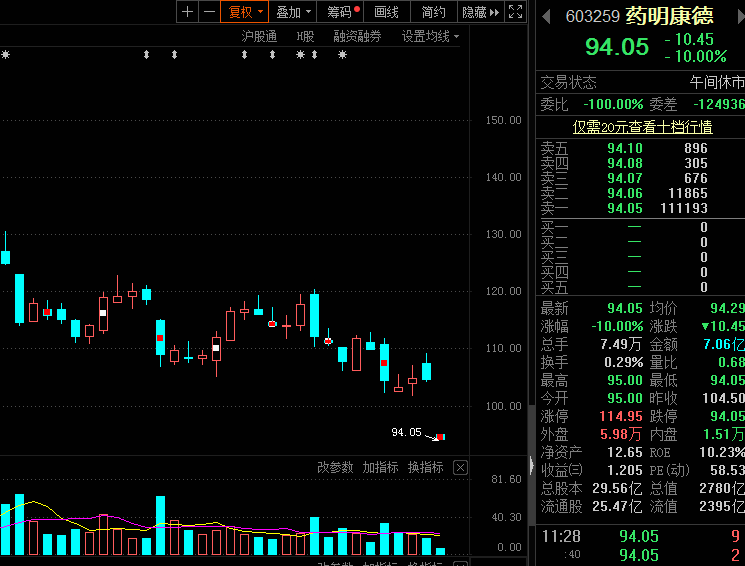Click 仅需20元查看十档行情 link
This screenshot has width=745, height=566.
[642, 127]
